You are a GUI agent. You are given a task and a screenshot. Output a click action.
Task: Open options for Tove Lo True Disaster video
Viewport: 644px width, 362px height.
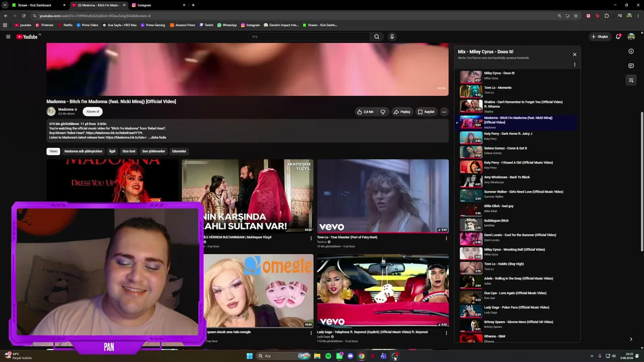pyautogui.click(x=446, y=238)
